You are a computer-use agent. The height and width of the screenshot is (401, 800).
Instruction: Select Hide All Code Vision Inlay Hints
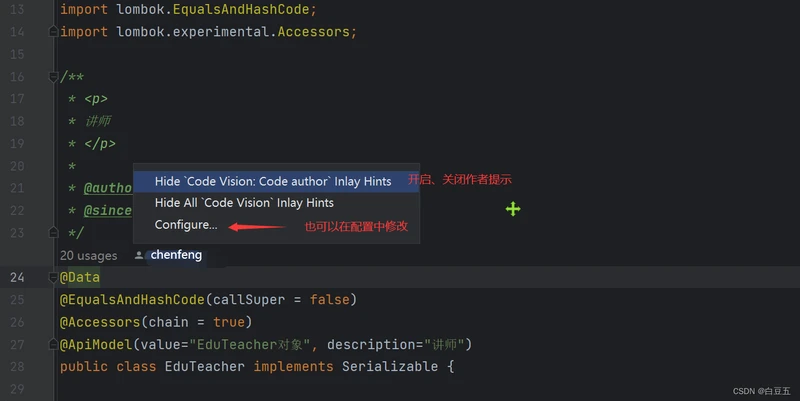[x=244, y=203]
